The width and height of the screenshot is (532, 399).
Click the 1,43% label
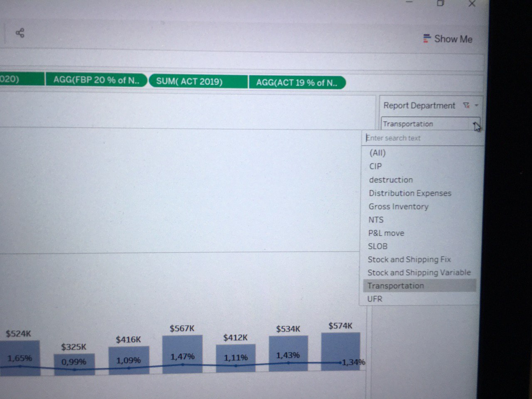pos(288,355)
